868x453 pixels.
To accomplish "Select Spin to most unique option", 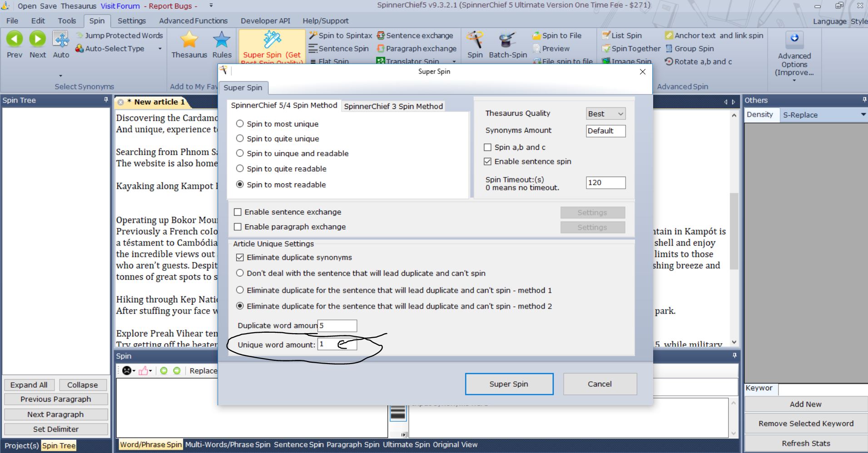I will click(x=240, y=124).
